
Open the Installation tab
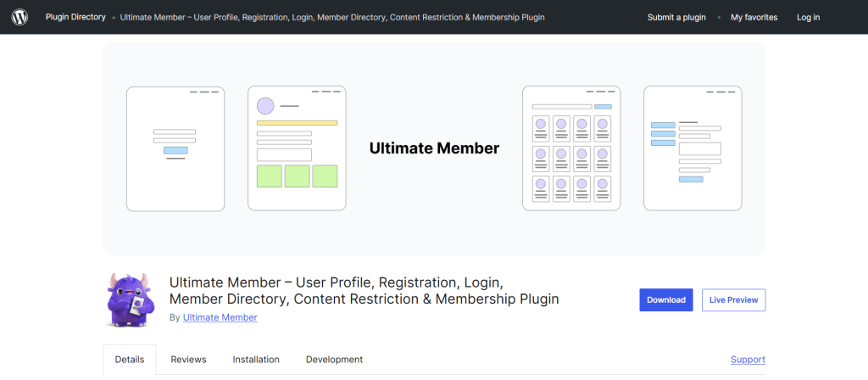[x=256, y=360]
